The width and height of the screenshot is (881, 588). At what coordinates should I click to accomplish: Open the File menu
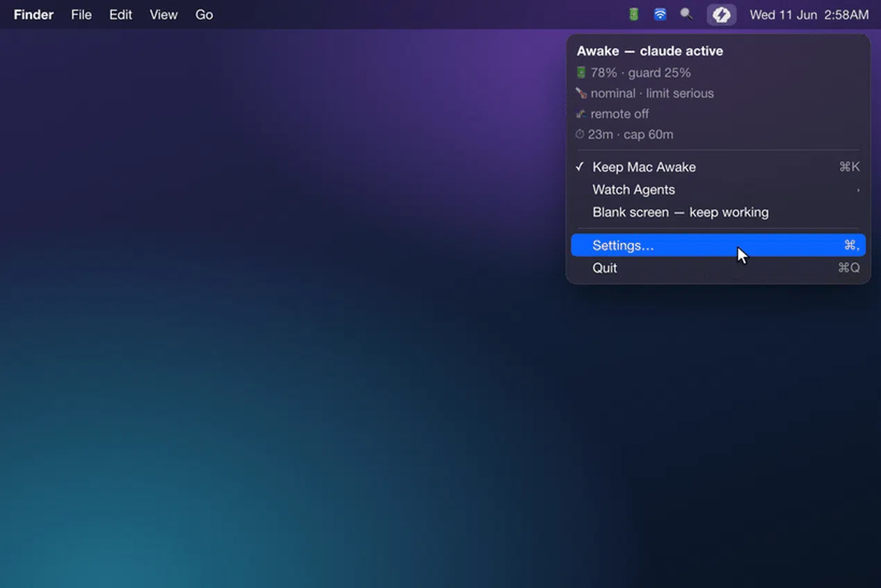81,15
